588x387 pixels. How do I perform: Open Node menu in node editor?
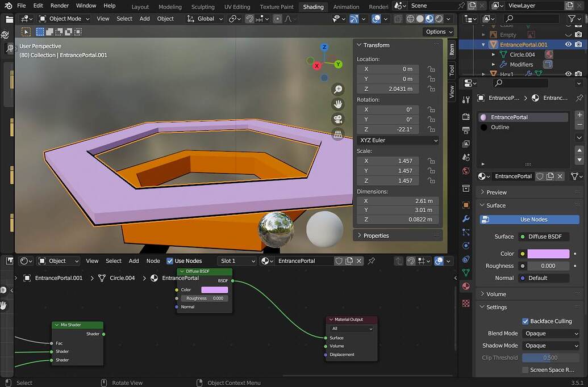(x=153, y=261)
